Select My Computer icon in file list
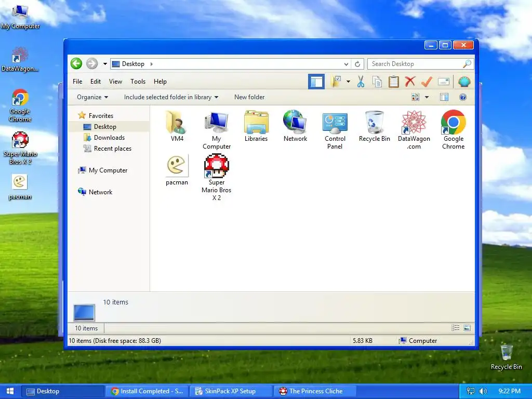Screen dimensions: 532x399 click(x=217, y=130)
